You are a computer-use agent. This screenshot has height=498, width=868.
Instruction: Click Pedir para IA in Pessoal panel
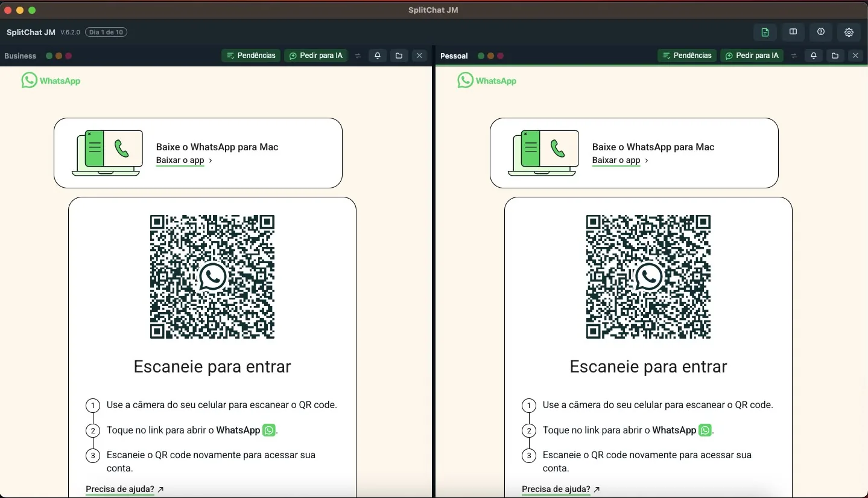pos(752,56)
